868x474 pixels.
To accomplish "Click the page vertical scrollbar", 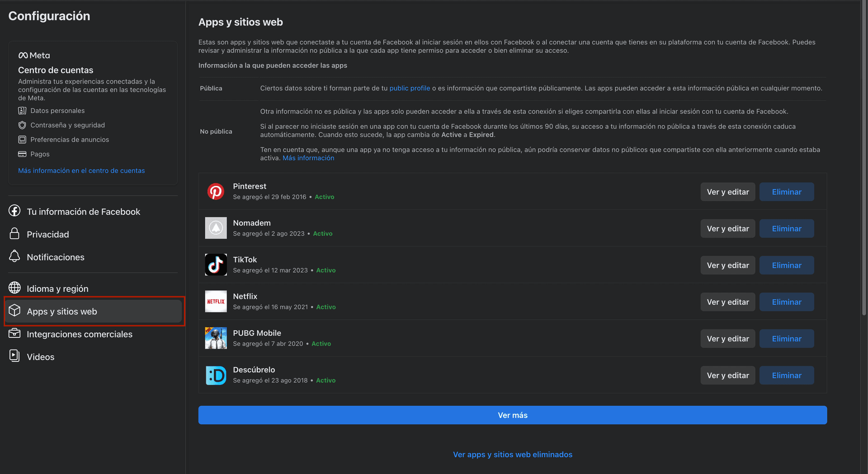I will click(x=864, y=158).
